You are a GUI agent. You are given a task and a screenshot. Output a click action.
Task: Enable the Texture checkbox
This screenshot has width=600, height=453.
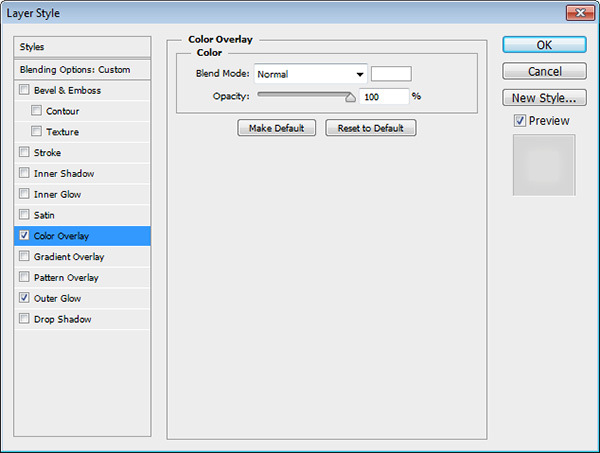click(37, 132)
